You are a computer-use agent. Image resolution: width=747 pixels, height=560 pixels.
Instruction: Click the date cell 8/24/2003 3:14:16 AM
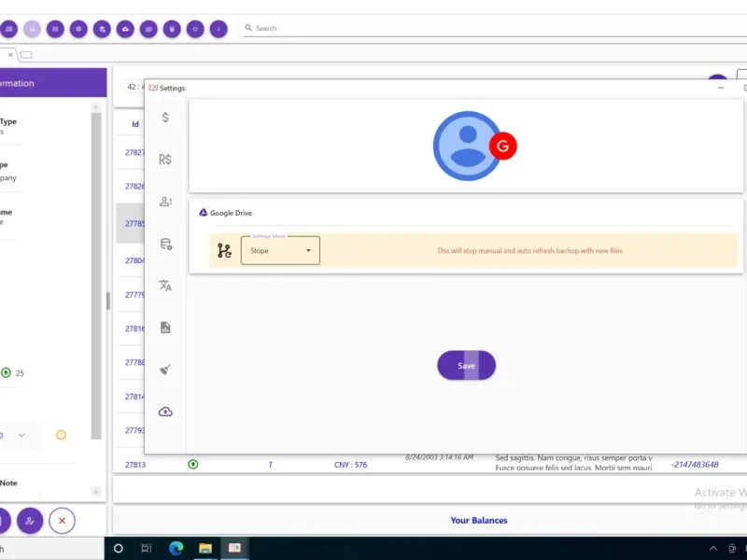[x=439, y=457]
